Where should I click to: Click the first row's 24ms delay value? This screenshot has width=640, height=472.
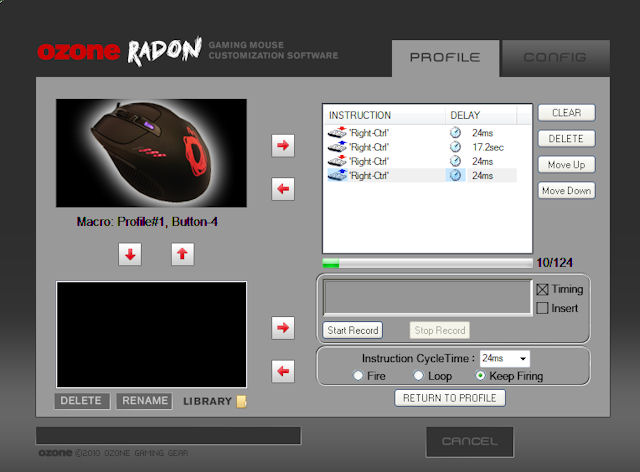coord(482,133)
